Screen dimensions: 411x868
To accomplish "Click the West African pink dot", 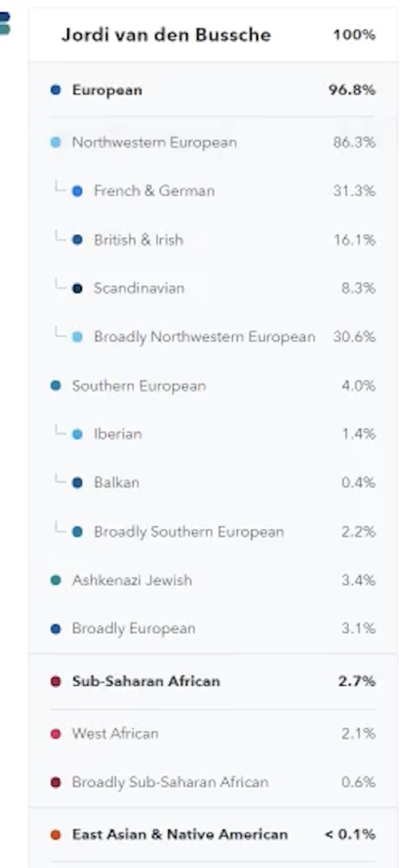I will pos(56,733).
